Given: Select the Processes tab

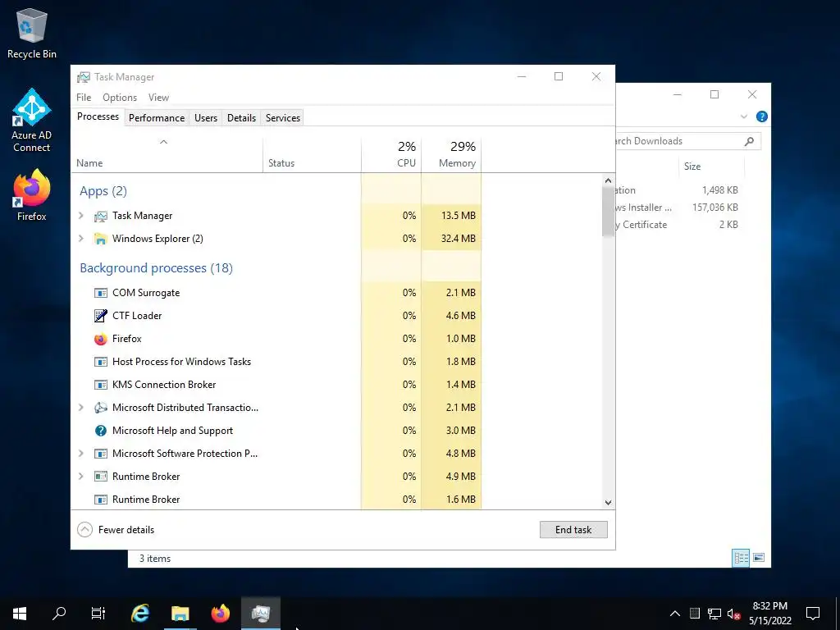Looking at the screenshot, I should click(x=98, y=116).
